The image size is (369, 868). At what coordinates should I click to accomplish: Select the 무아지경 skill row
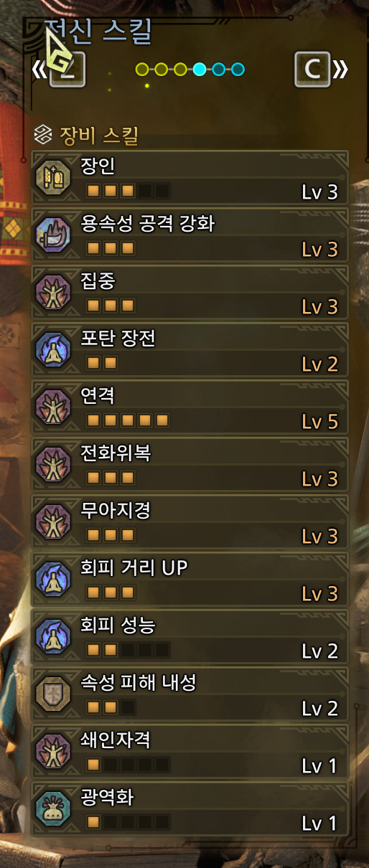(190, 522)
